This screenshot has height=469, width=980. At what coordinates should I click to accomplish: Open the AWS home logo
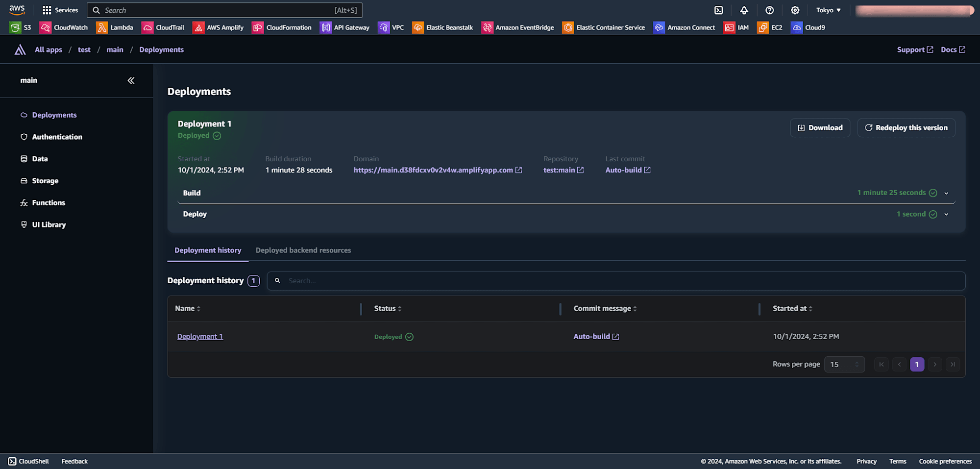(x=17, y=10)
